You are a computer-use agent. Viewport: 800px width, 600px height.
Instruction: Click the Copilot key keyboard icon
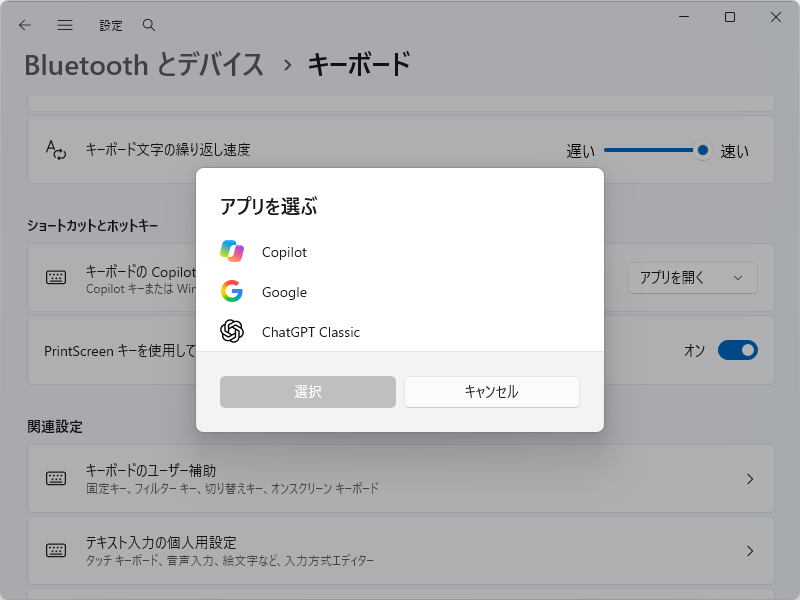tap(56, 278)
